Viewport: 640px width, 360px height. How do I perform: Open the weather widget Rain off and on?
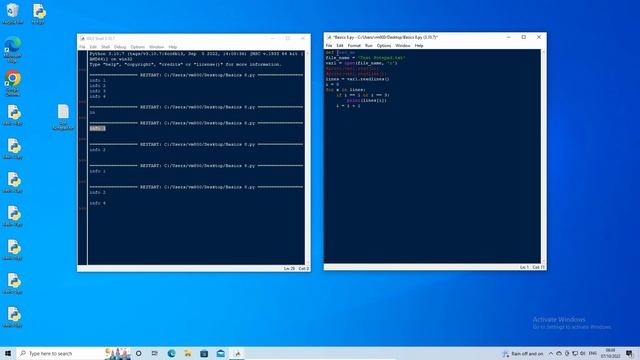[522, 353]
